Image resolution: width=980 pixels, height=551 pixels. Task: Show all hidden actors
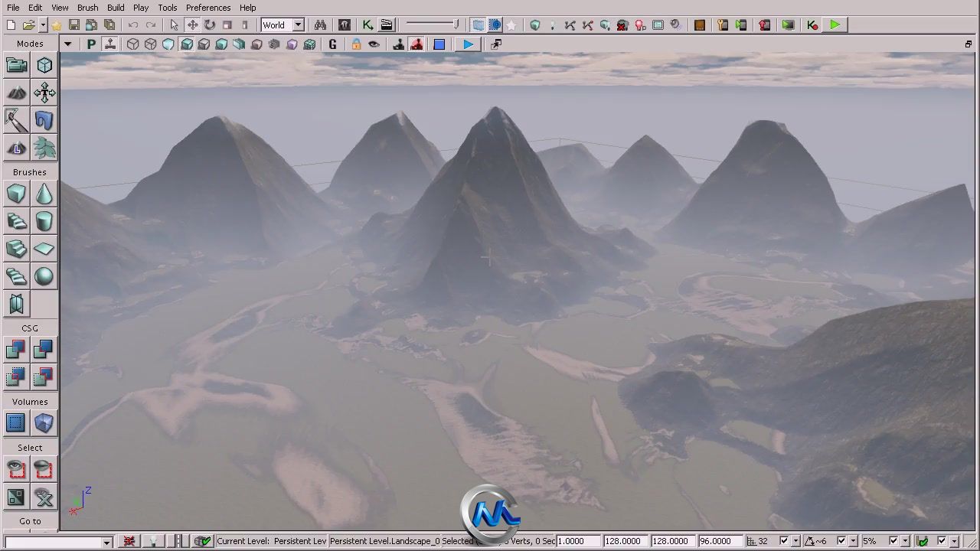click(x=44, y=497)
